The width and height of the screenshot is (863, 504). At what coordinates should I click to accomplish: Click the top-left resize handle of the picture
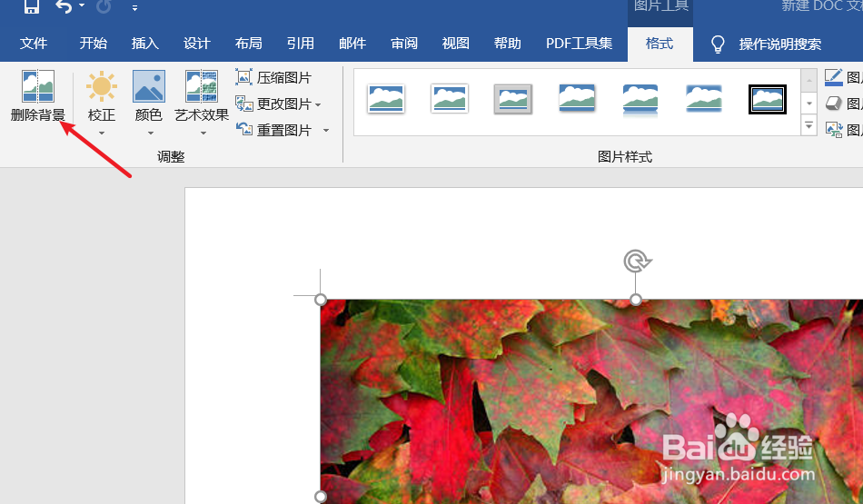pos(321,300)
